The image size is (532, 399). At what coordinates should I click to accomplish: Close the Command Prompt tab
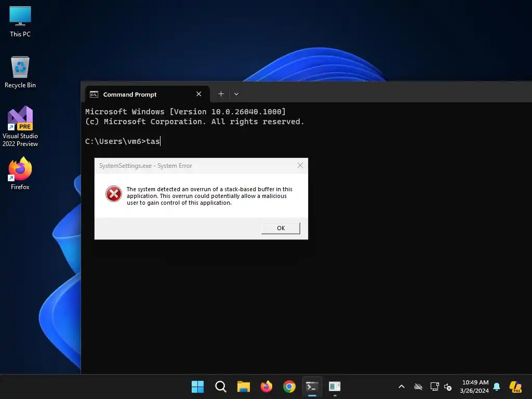pos(199,94)
